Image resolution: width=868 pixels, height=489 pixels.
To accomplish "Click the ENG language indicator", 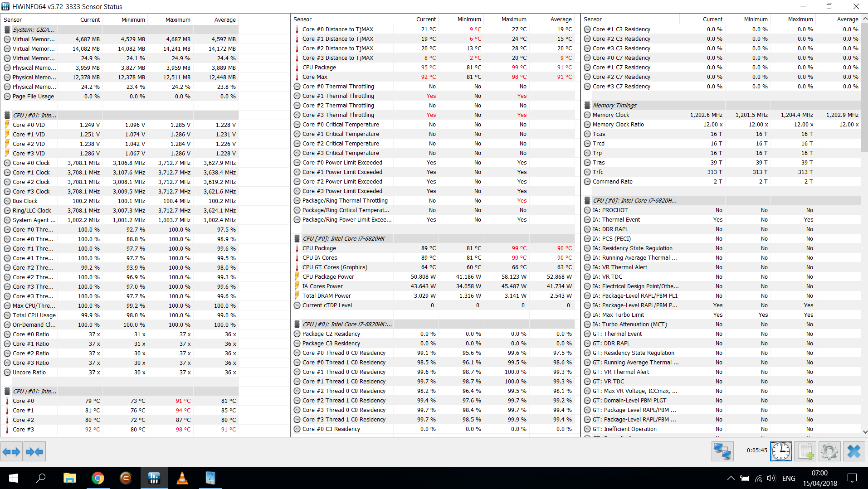I will coord(789,478).
